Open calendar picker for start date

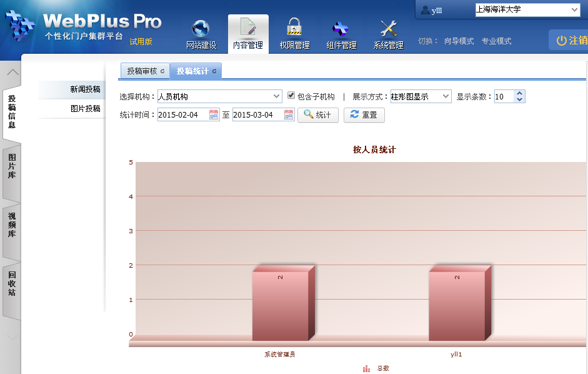pos(214,115)
